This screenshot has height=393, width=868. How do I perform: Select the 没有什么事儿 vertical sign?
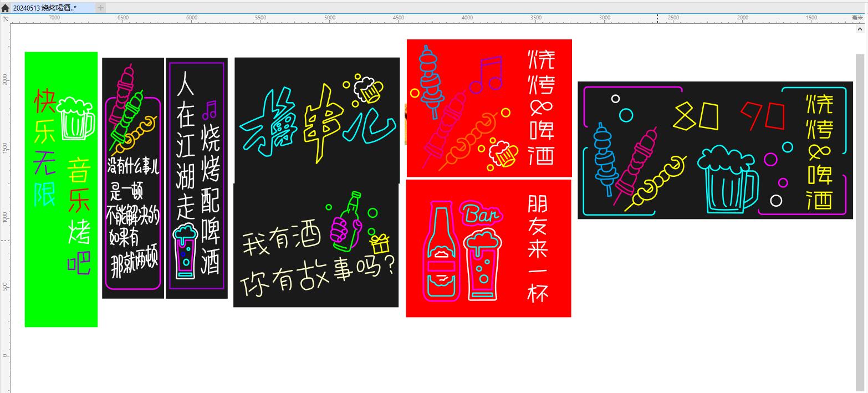click(133, 178)
